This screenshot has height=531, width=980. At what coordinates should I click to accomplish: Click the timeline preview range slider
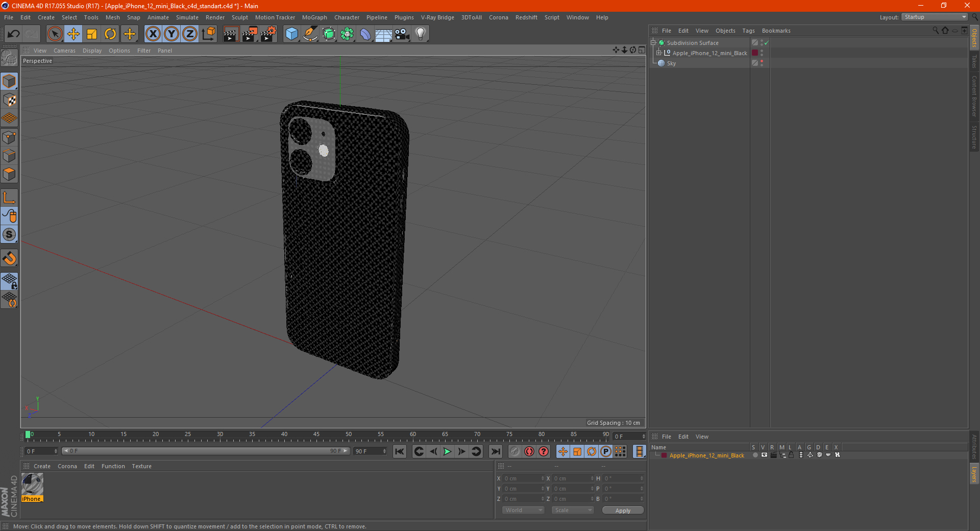[206, 451]
